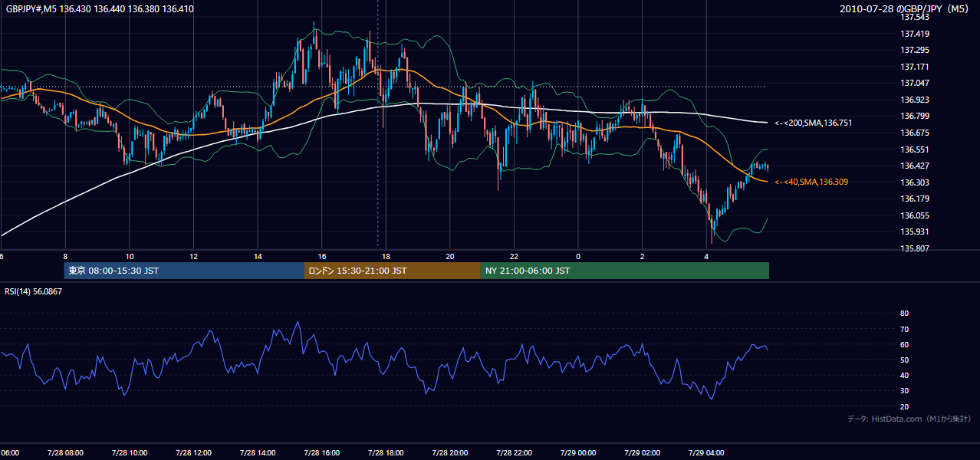
Task: Select price axis value 135.931
Action: [916, 232]
